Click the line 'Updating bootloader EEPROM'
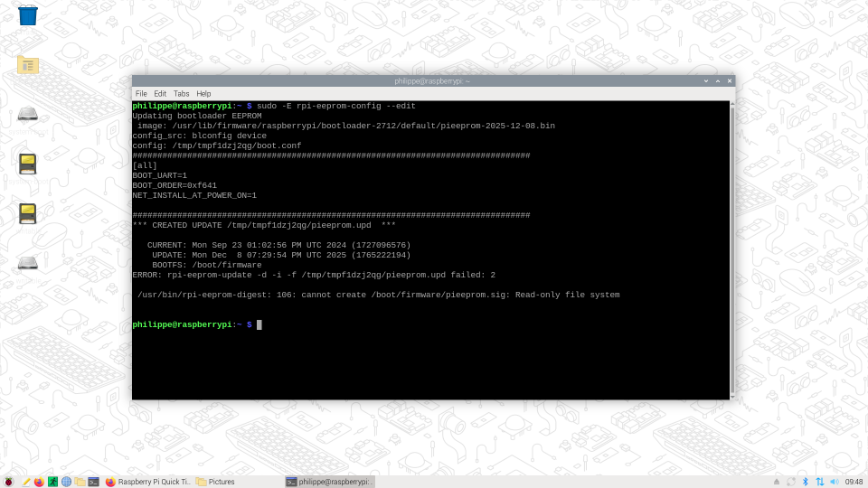868x488 pixels. (197, 116)
